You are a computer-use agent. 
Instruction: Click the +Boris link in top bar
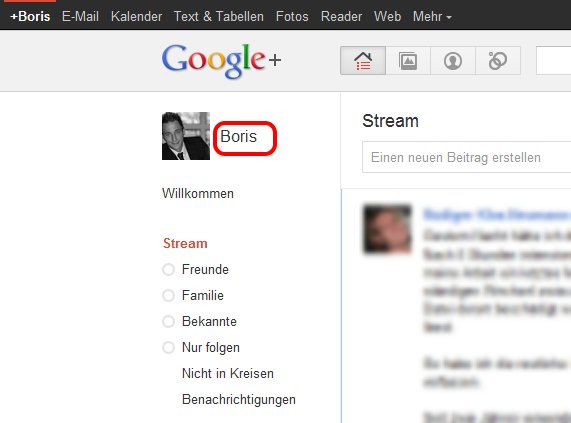30,16
